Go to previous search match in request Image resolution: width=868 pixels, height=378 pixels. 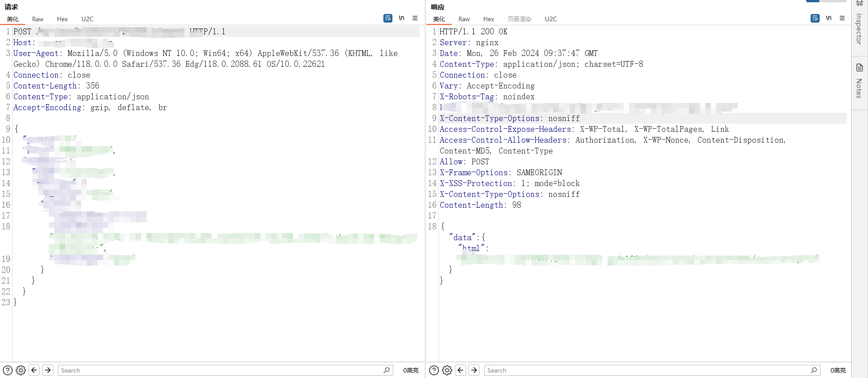(34, 370)
